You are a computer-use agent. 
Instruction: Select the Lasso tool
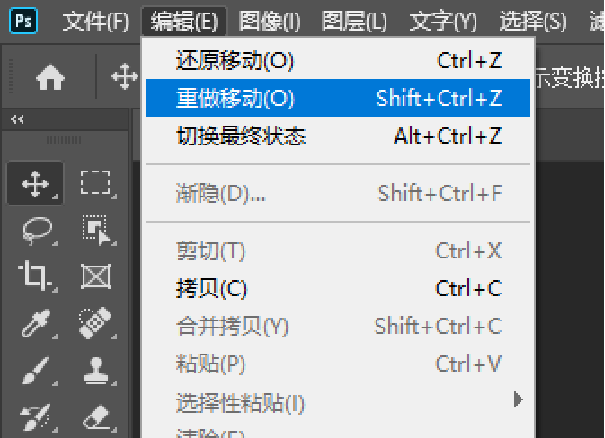(36, 229)
